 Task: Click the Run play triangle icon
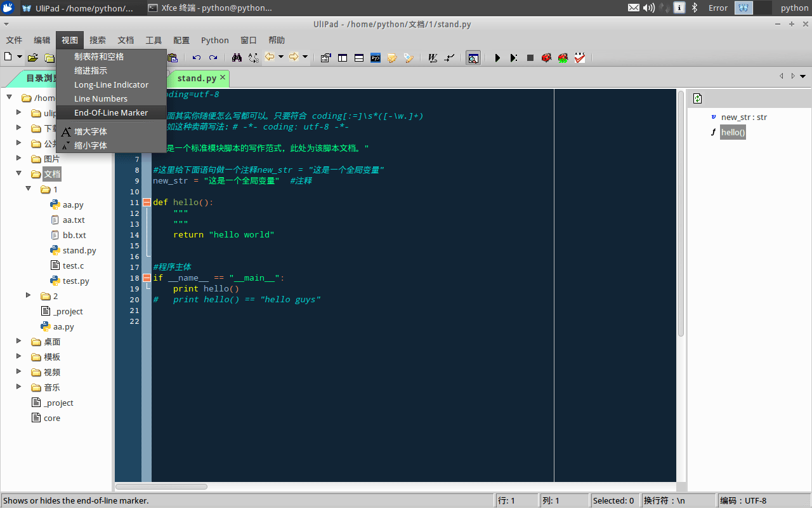(x=497, y=58)
